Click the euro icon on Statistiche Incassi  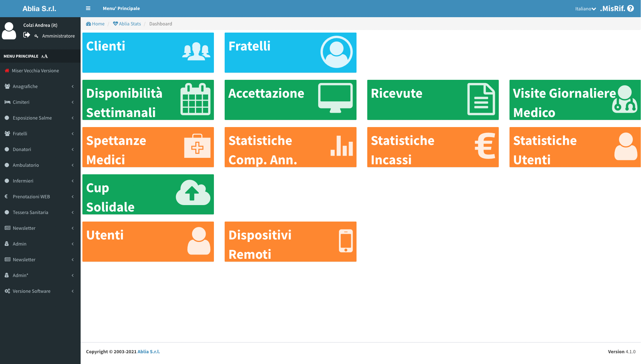[x=485, y=146]
